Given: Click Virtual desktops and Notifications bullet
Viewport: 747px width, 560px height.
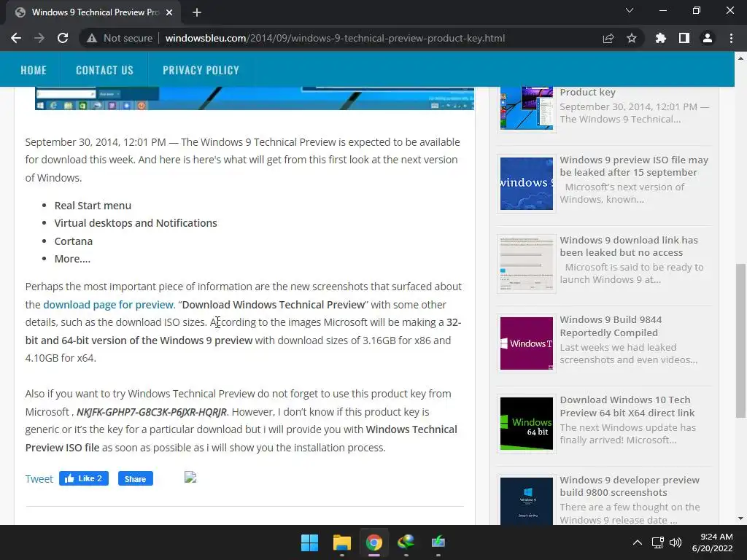Looking at the screenshot, I should (135, 223).
